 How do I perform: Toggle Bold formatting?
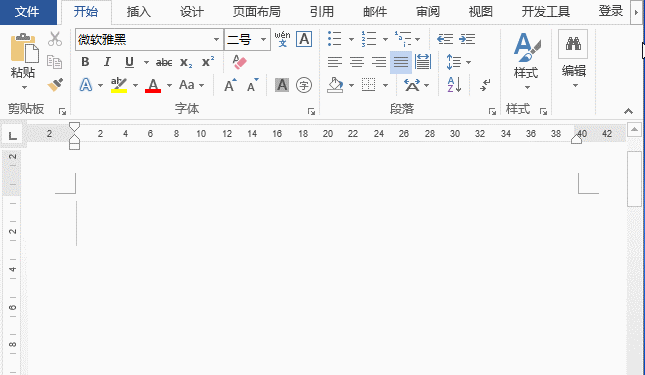[x=85, y=62]
